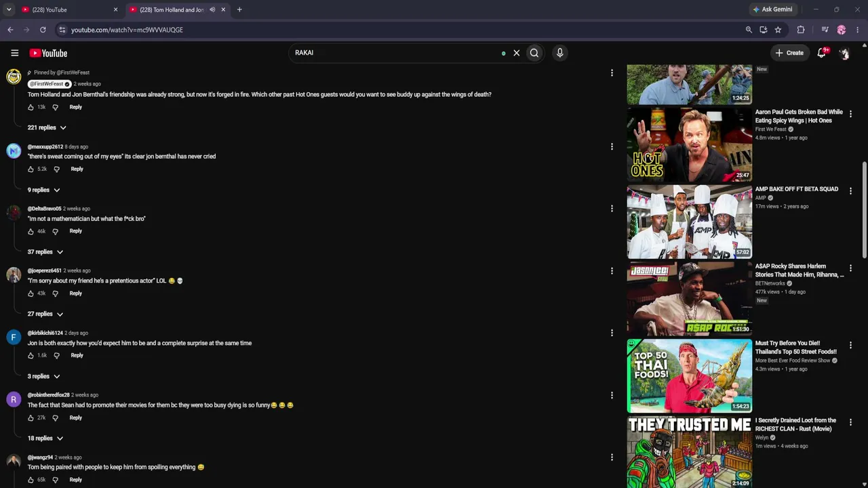868x488 pixels.
Task: Dislike the "not a mathematician" comment
Action: tap(55, 231)
